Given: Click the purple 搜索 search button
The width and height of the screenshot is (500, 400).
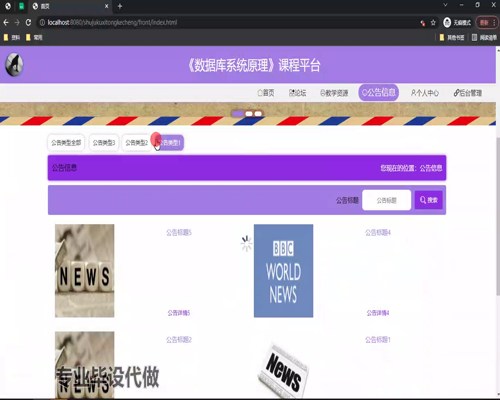Looking at the screenshot, I should click(429, 200).
